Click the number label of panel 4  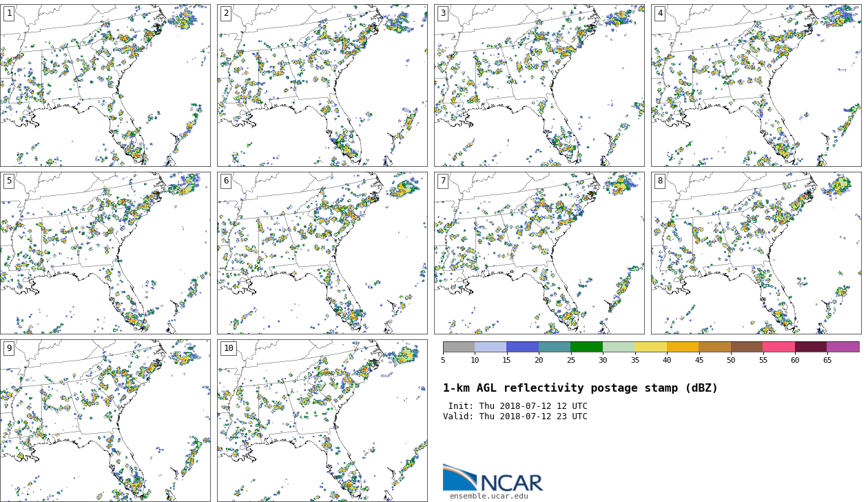[x=660, y=13]
